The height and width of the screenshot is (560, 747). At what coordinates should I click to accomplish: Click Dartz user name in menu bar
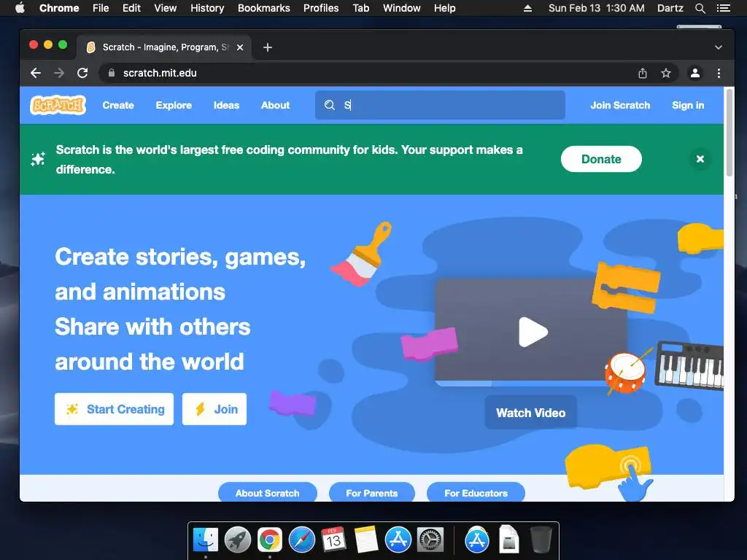pos(670,8)
